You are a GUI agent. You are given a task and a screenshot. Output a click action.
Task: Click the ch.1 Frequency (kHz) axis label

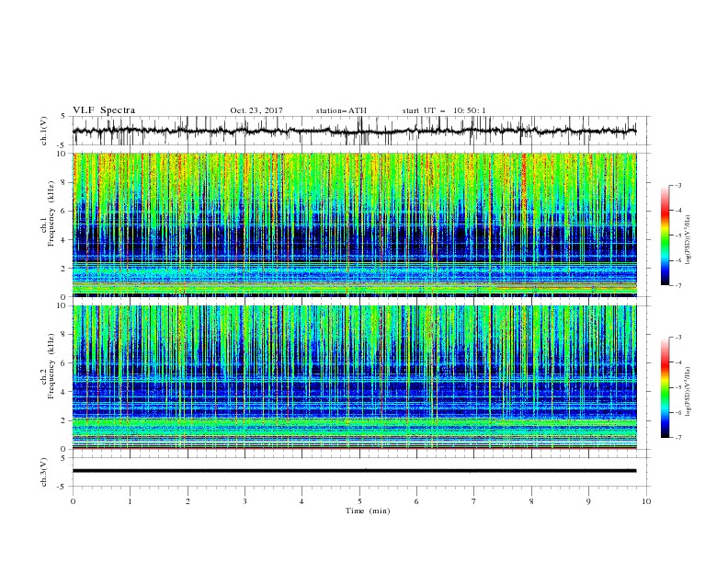(49, 213)
